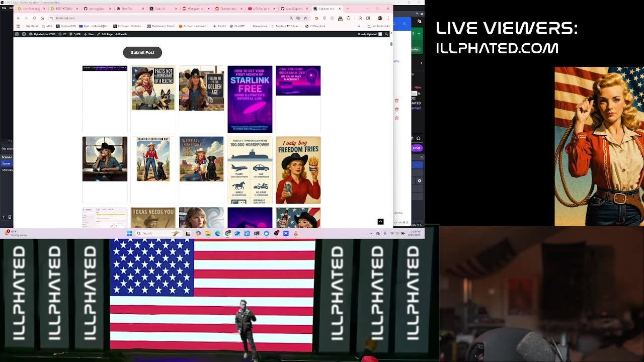Click the Submit Post button
This screenshot has width=644, height=362.
pos(142,52)
